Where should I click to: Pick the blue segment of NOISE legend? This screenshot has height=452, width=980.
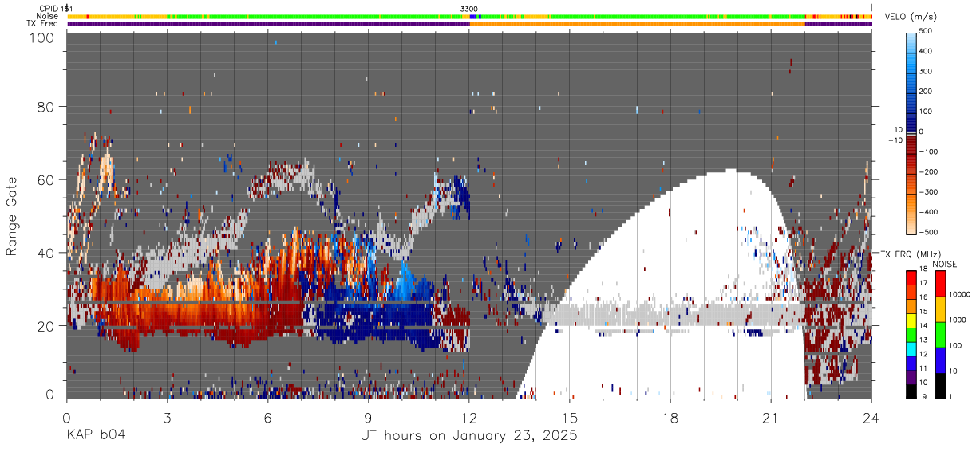pos(939,360)
